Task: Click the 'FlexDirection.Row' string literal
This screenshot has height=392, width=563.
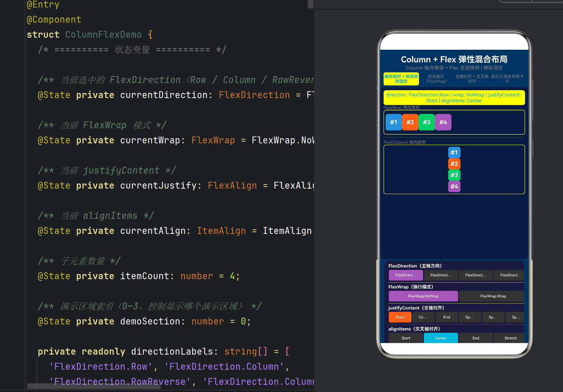Action: pos(101,367)
